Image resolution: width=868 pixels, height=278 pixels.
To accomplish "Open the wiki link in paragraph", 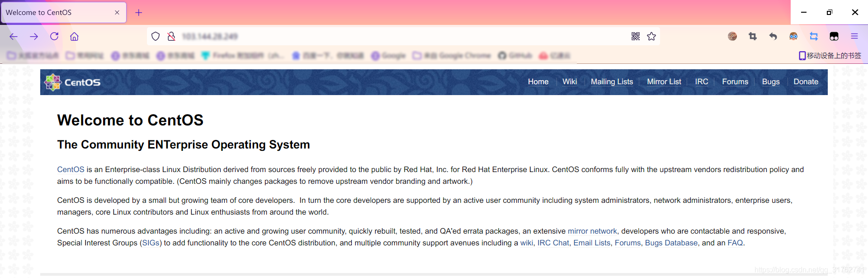I will [x=527, y=243].
